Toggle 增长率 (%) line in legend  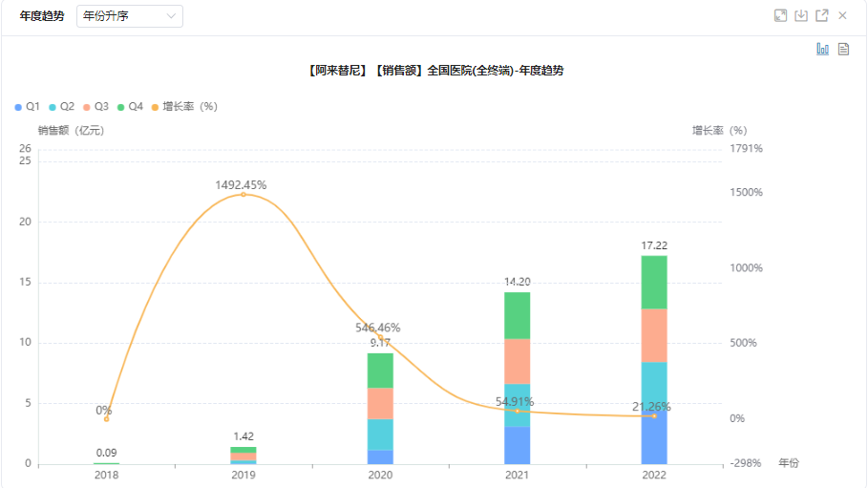tap(184, 106)
